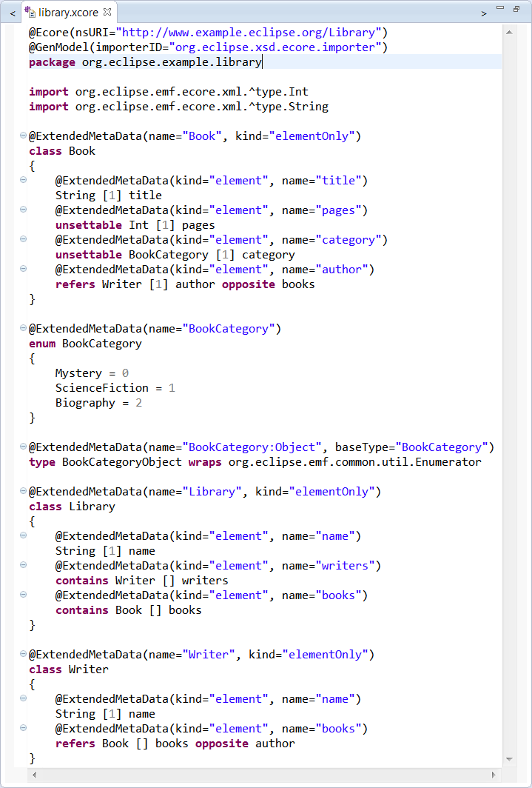The image size is (532, 788).
Task: Minimize the editor view
Action: tap(500, 9)
